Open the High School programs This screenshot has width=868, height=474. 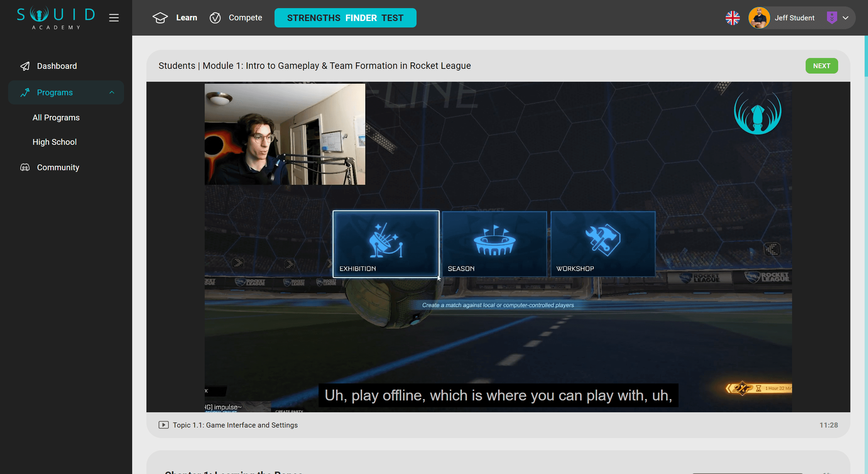pyautogui.click(x=55, y=142)
